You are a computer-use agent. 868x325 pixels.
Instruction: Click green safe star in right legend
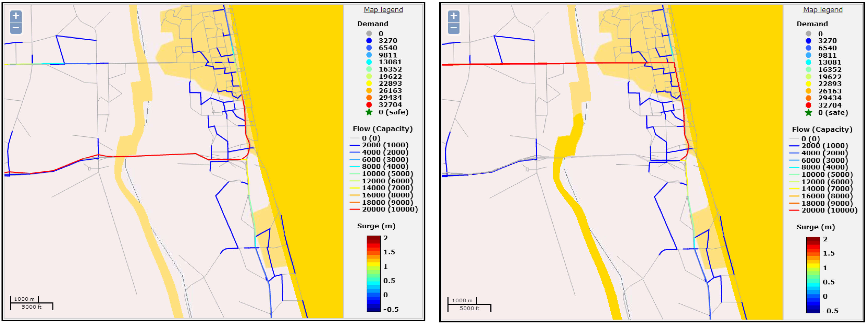(808, 113)
